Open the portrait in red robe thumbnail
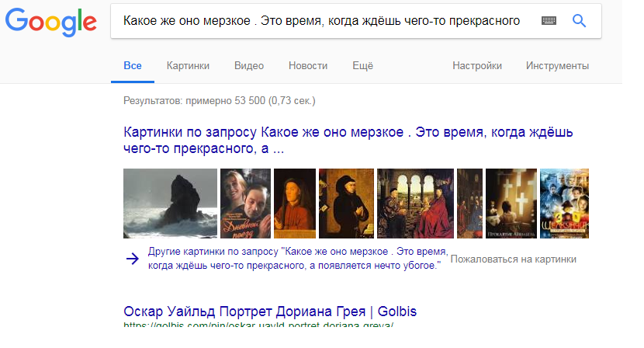Image resolution: width=644 pixels, height=348 pixels. coord(295,204)
